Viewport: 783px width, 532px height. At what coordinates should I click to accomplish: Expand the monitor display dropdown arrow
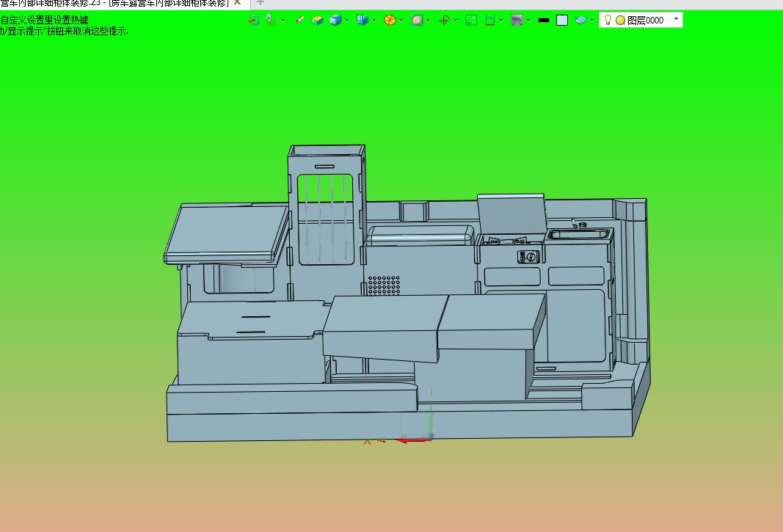pyautogui.click(x=528, y=21)
